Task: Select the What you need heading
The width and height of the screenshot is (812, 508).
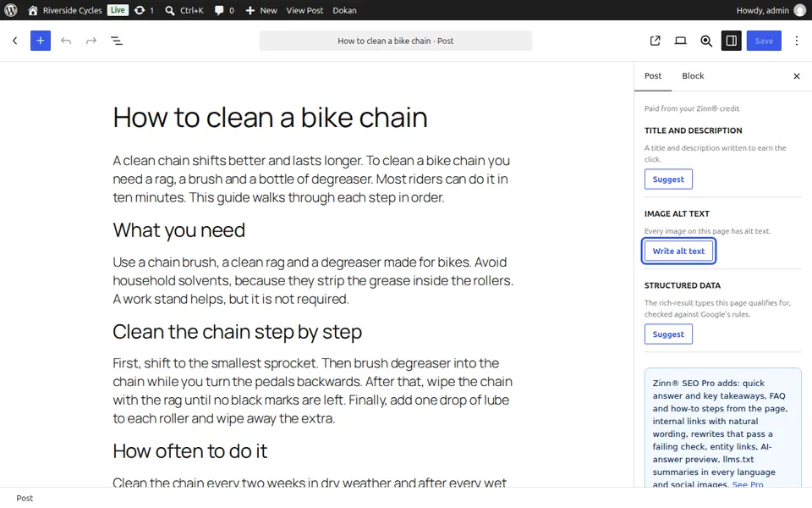Action: [x=178, y=230]
